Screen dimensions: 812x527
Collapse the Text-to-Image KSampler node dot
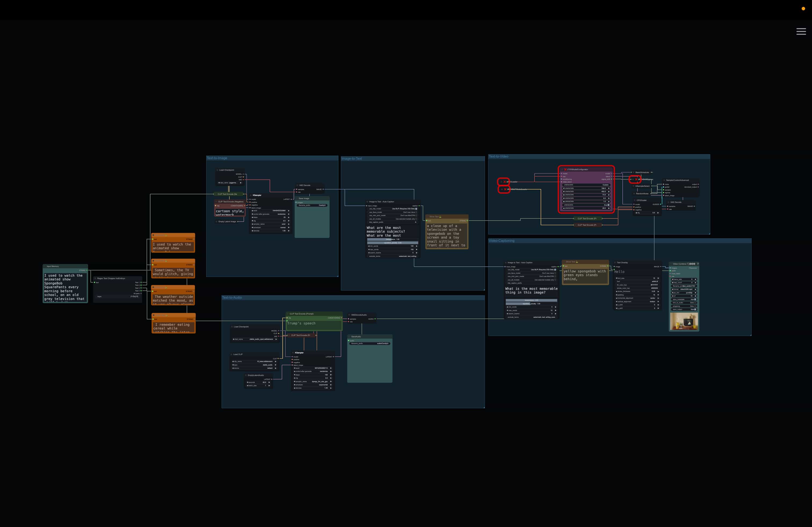pyautogui.click(x=251, y=195)
